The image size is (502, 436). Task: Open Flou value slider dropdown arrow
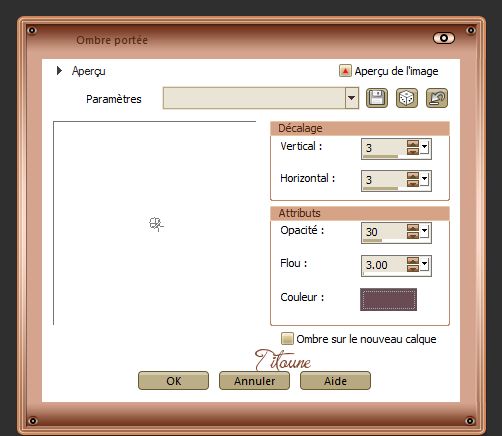click(x=424, y=265)
